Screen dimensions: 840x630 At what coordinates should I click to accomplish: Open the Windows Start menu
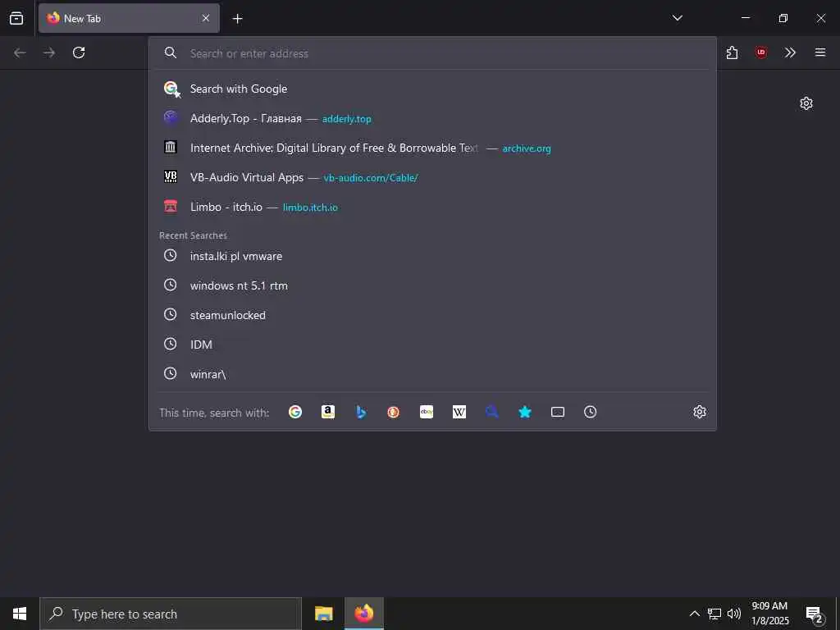point(20,614)
